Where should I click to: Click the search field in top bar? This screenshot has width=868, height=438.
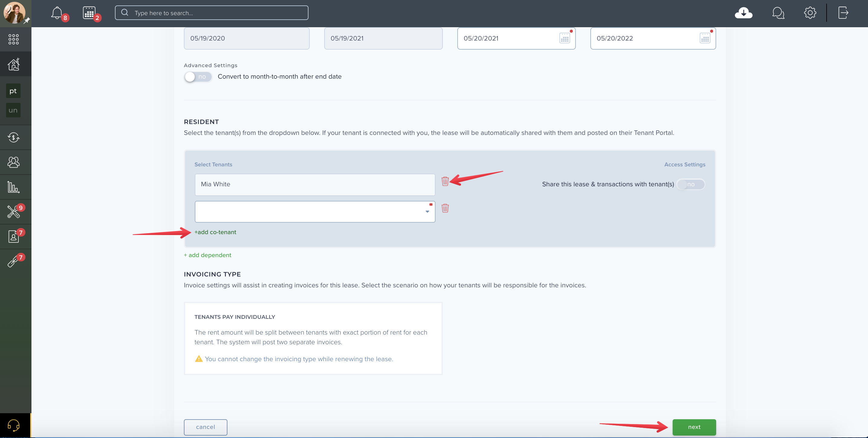(212, 13)
